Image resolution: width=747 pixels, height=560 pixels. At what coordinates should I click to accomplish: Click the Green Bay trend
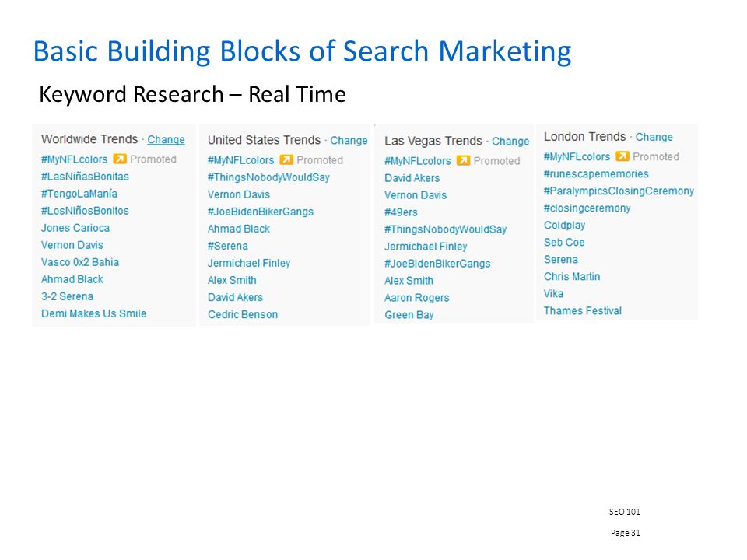409,315
